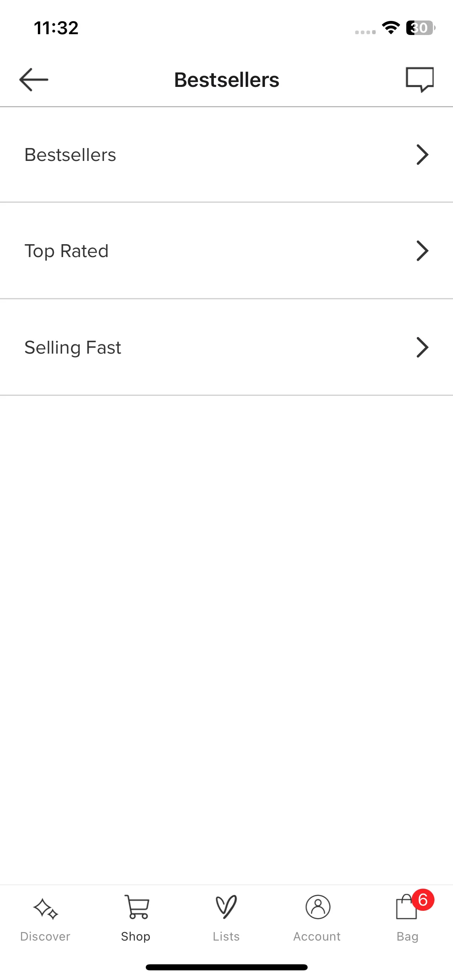Choose the Selling Fast category
This screenshot has height=980, width=453.
coord(226,347)
